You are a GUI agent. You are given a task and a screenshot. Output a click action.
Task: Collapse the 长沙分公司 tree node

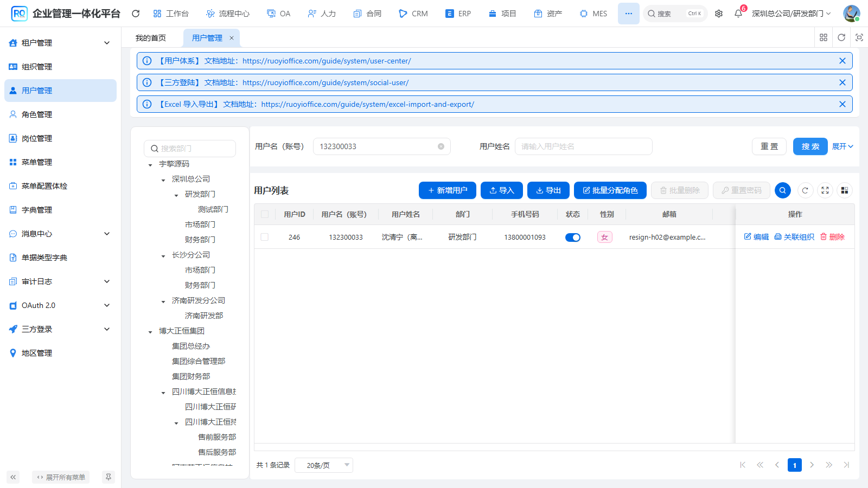coord(163,256)
